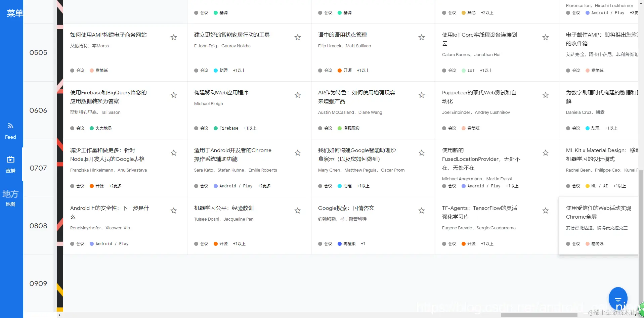
Task: Expand +2以上 tags near 其他 label
Action: pyautogui.click(x=487, y=12)
